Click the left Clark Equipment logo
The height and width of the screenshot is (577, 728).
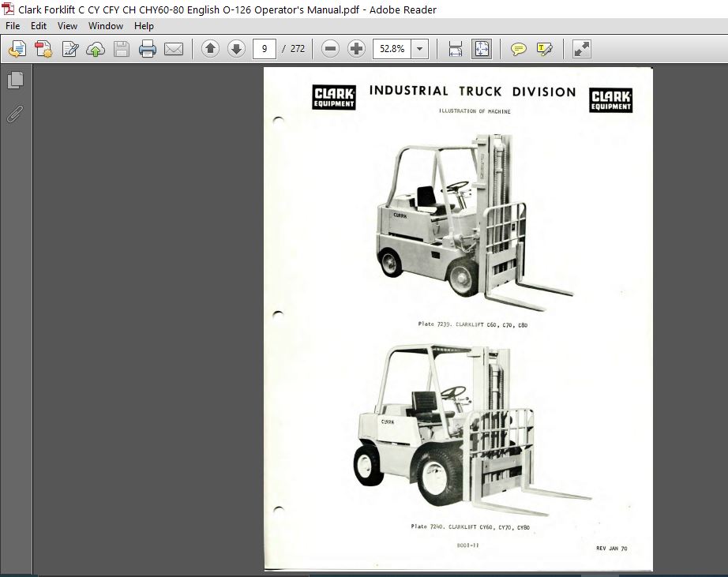[x=334, y=97]
